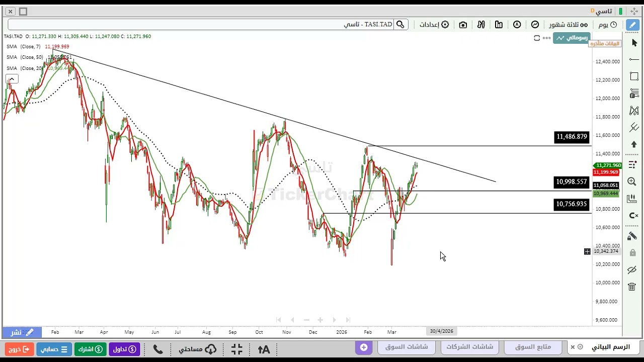Activate the zoom-in magnifier tool
Screen dimensions: 644x362
(632, 182)
